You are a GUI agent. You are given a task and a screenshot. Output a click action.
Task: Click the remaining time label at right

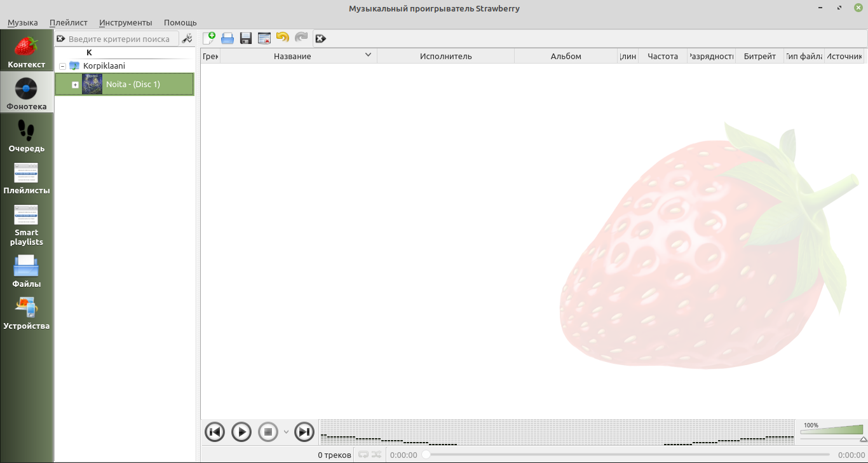(x=851, y=455)
